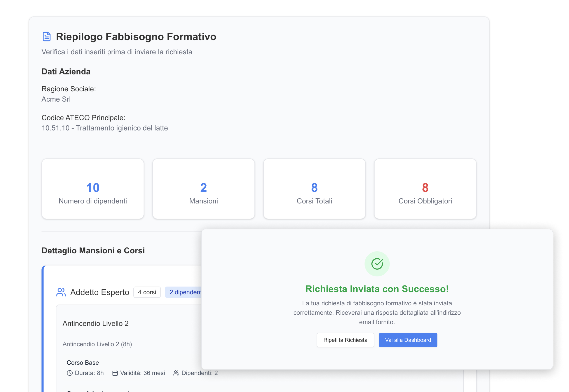Click the green success checkmark icon
The image size is (569, 392).
[377, 264]
